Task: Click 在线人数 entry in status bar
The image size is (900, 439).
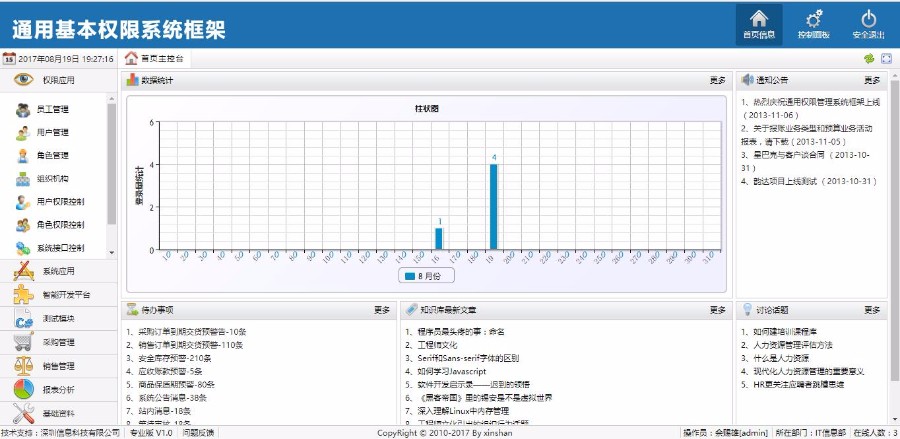Action: click(875, 433)
